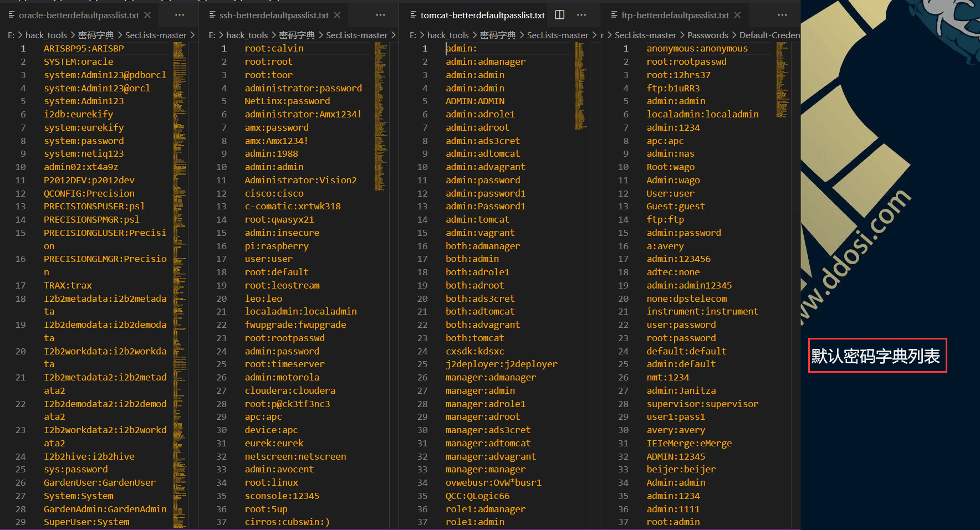980x530 pixels.
Task: Open Default-Creden breadcrumb in ftp editor
Action: tap(769, 35)
